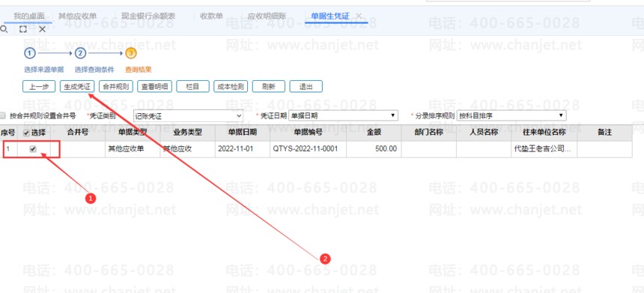Enable 按合并规则设置合并号 checkbox
The image size is (644, 293).
point(3,116)
